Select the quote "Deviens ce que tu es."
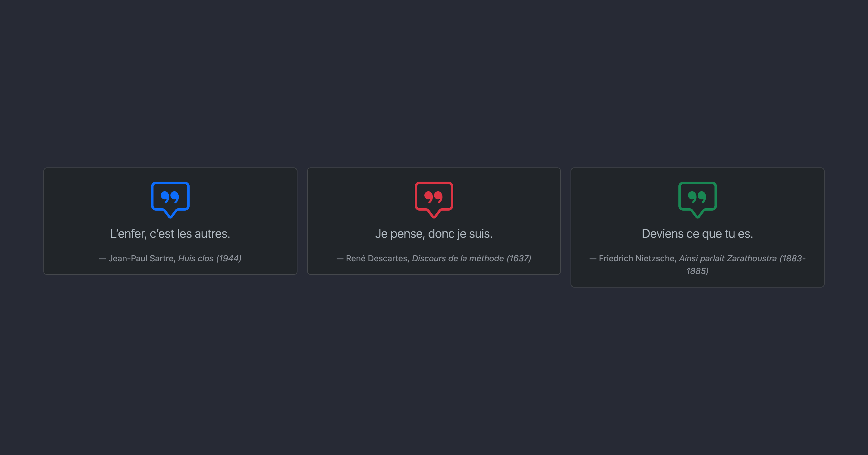This screenshot has width=868, height=455. (x=697, y=234)
